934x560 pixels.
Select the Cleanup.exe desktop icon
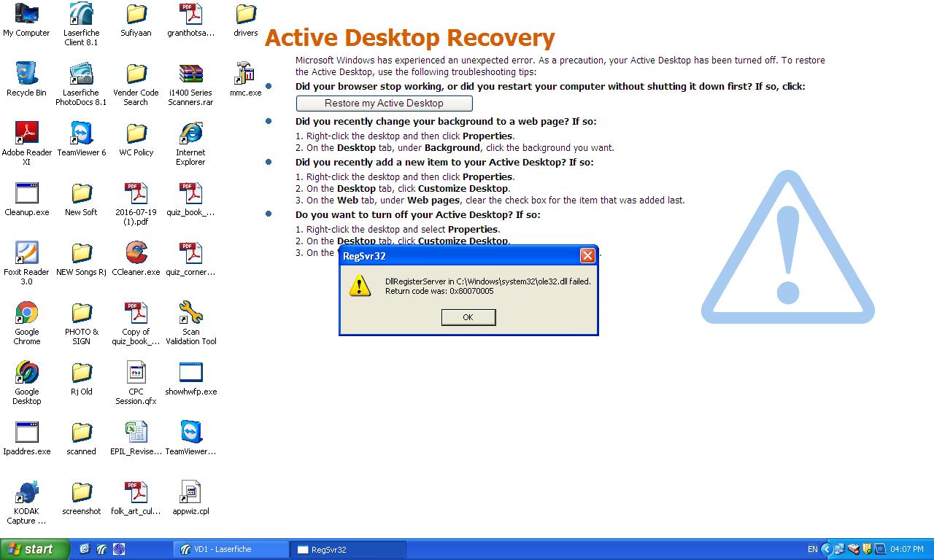[x=27, y=200]
